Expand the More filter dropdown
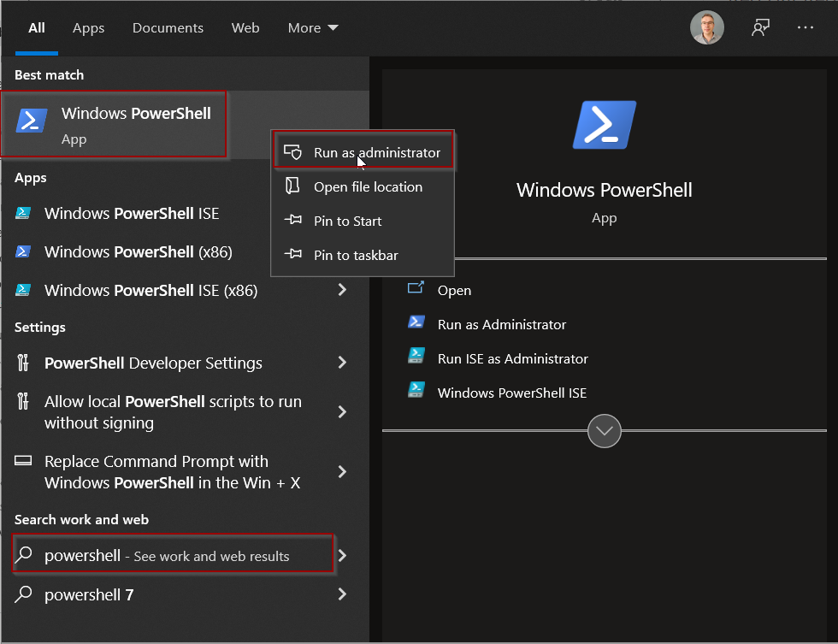 pos(313,27)
